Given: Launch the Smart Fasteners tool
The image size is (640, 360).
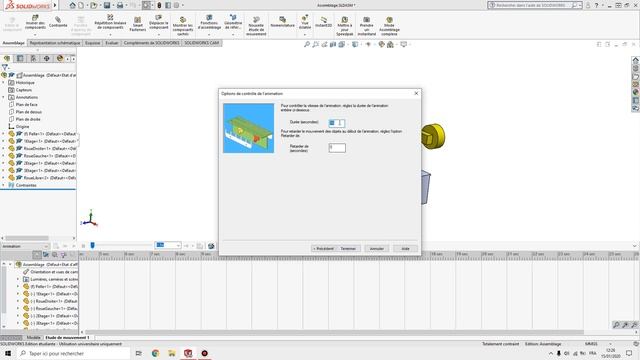Looking at the screenshot, I should pyautogui.click(x=138, y=24).
